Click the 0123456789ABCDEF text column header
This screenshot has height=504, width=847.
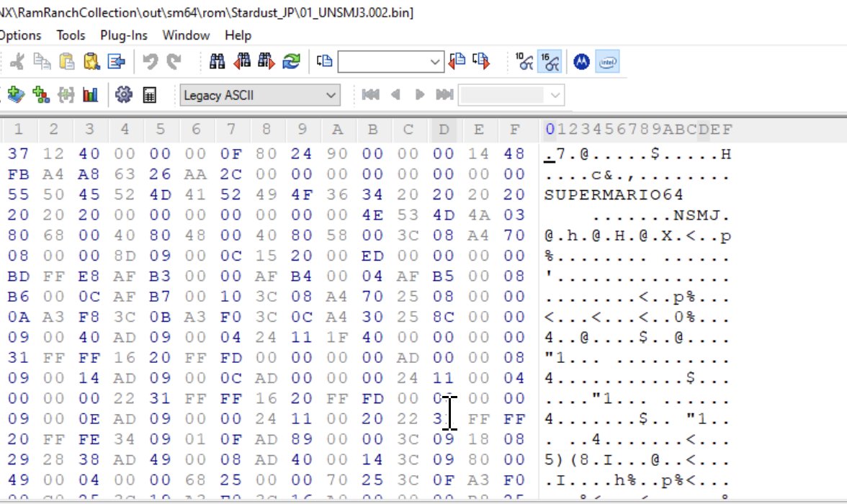point(638,130)
